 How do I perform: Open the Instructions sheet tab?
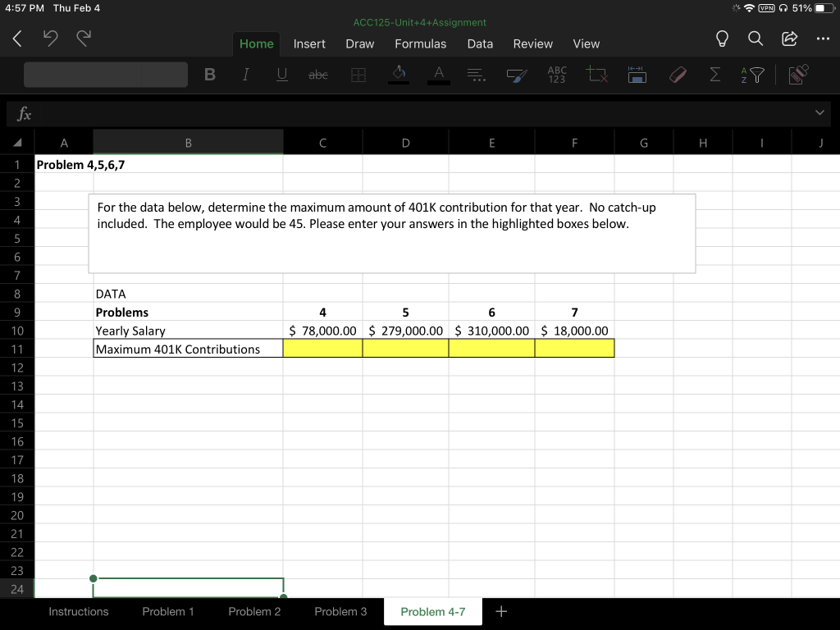pyautogui.click(x=78, y=612)
